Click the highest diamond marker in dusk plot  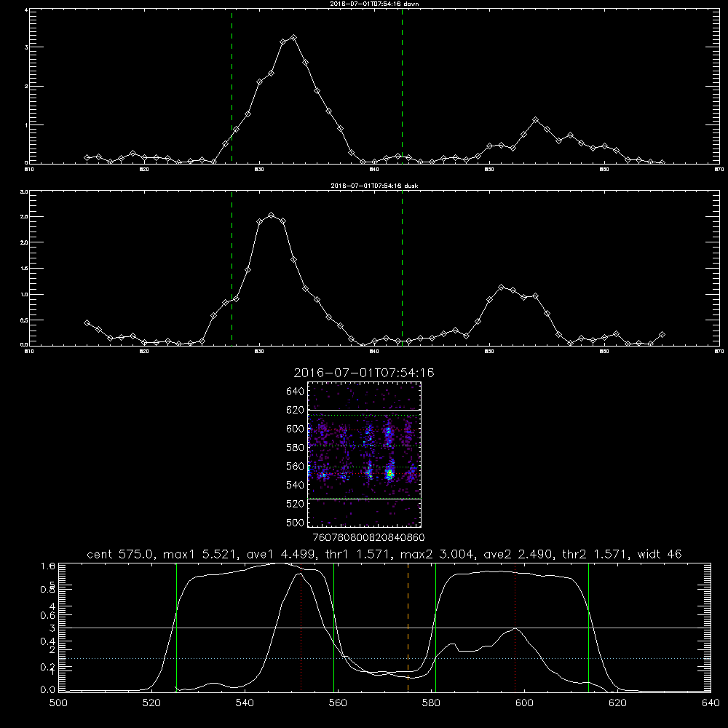pos(272,215)
